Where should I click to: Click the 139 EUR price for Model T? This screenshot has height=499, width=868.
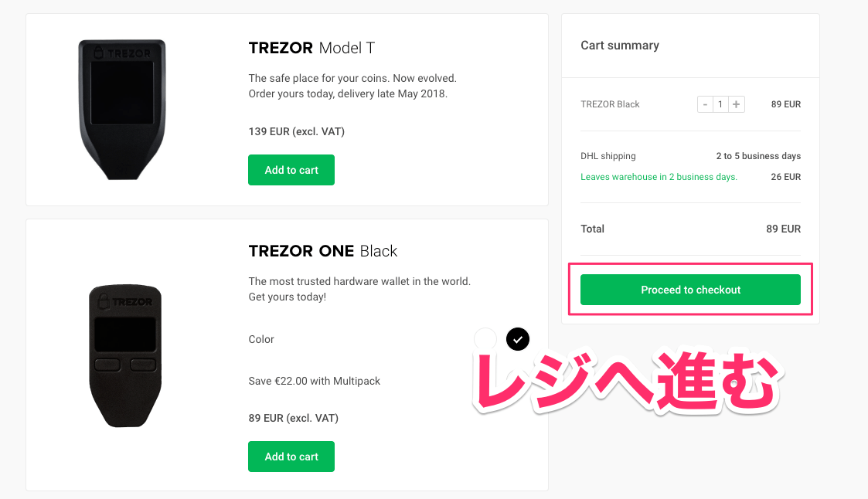tap(296, 131)
